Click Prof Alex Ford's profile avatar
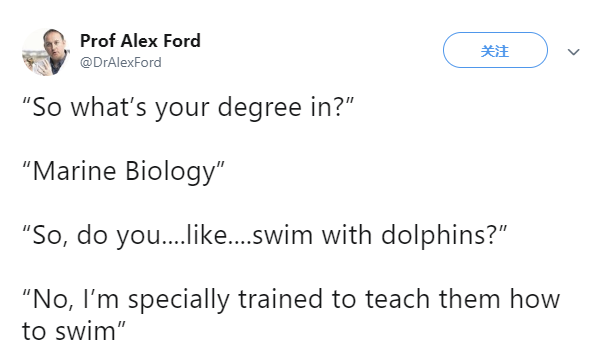The width and height of the screenshot is (604, 360). pos(46,52)
